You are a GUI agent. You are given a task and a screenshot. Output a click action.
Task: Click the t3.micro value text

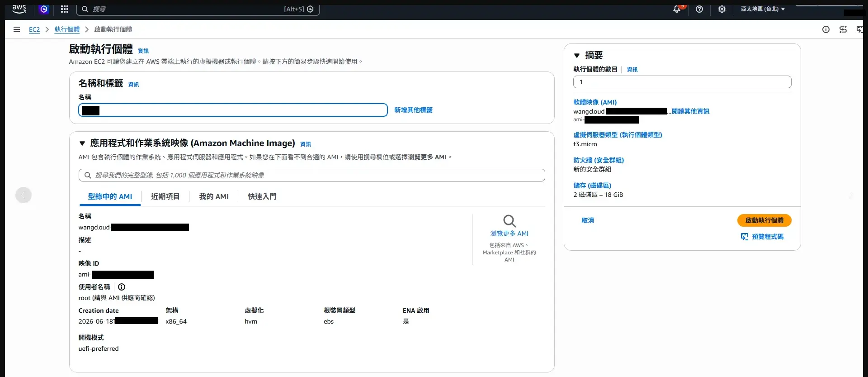click(585, 144)
